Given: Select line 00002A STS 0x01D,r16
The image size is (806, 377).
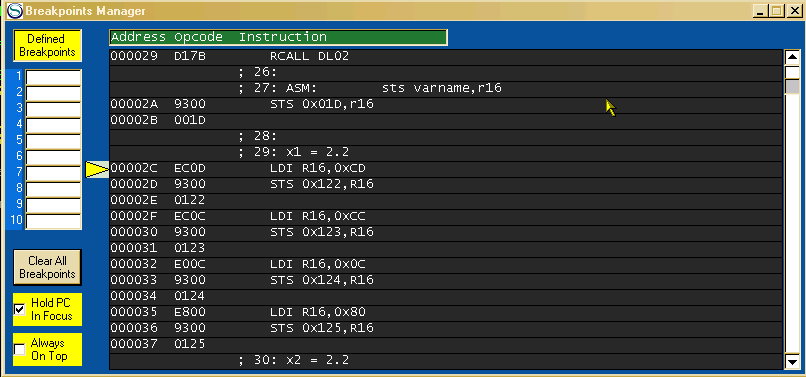Looking at the screenshot, I should point(446,104).
